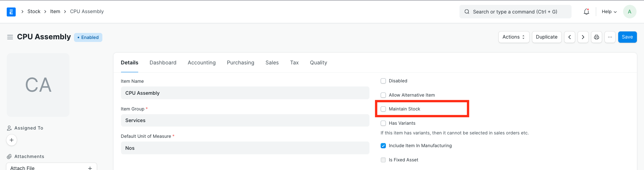Open the three-dots more options menu
644x170 pixels.
[x=610, y=37]
